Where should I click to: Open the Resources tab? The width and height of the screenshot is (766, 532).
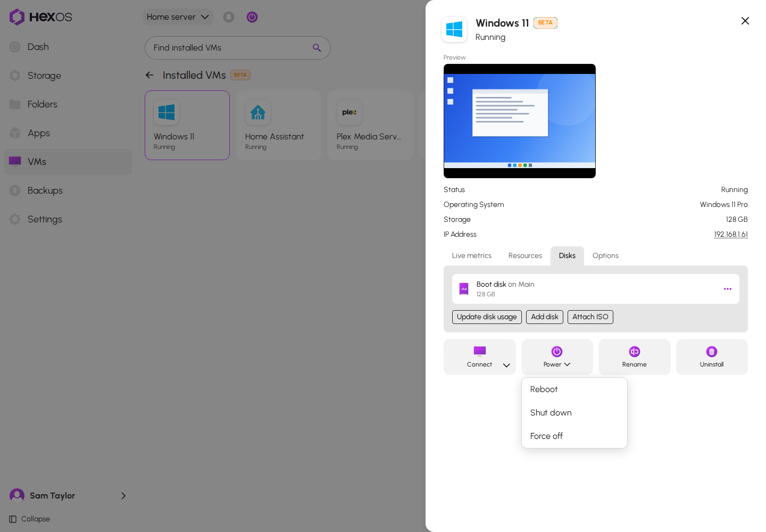pyautogui.click(x=525, y=256)
